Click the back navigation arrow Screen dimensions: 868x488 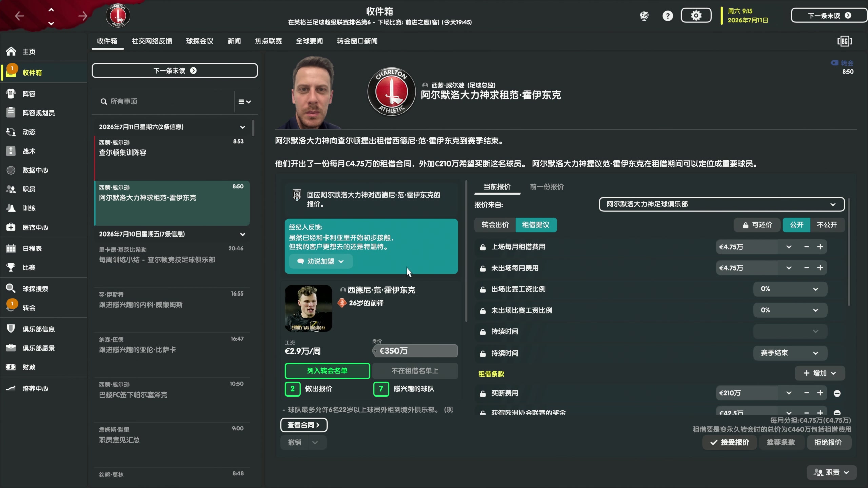click(x=19, y=16)
